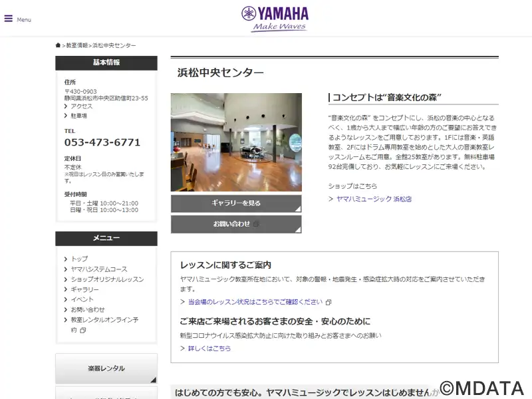Open 教室情報 breadcrumb link
The image size is (532, 399).
click(77, 45)
